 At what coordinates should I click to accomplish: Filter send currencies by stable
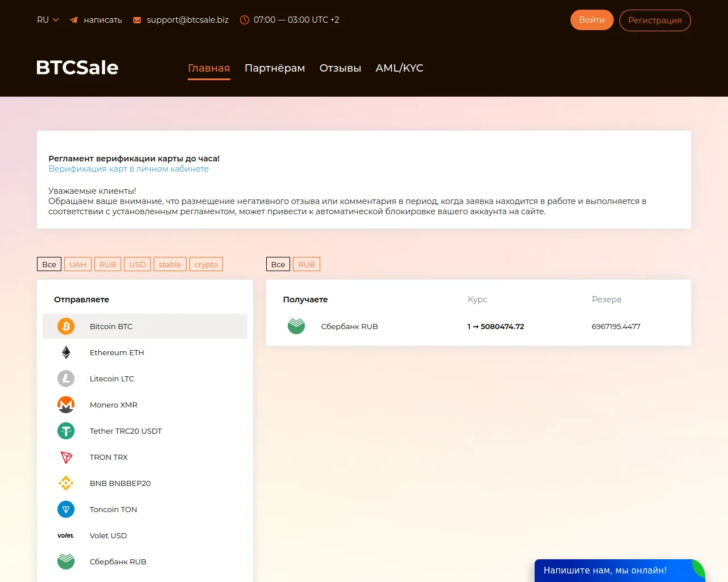[169, 264]
